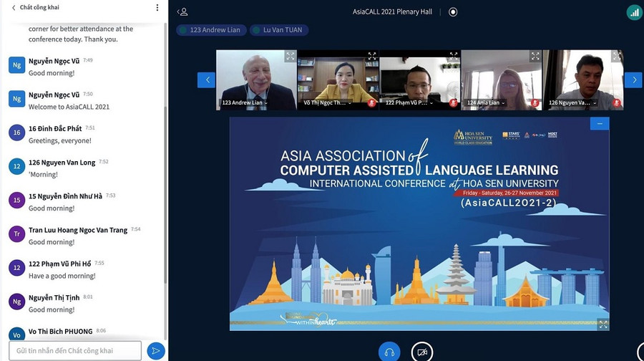Screen dimensions: 644x361
Task: Click muted mic icon on 122 Phạm Vũ webcam
Action: click(453, 103)
